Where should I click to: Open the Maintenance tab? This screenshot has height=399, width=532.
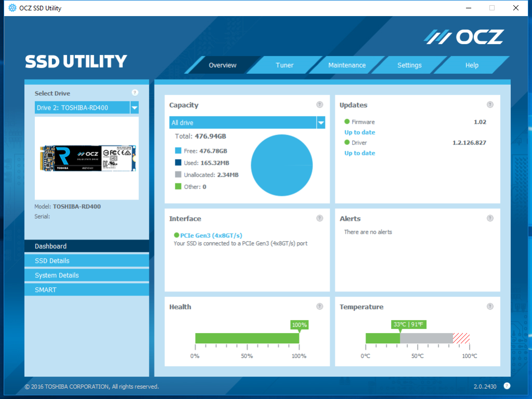tap(347, 65)
